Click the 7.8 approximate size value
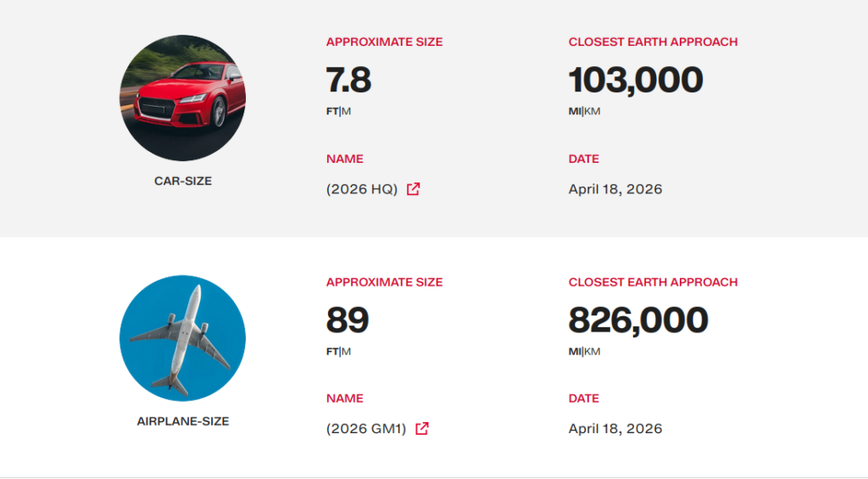 [348, 81]
